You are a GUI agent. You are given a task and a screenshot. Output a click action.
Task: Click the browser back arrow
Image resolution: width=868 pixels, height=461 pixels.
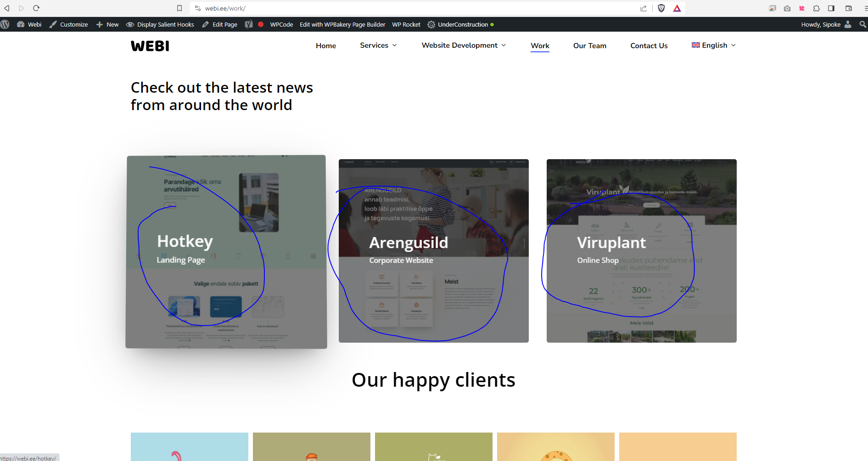click(x=7, y=8)
